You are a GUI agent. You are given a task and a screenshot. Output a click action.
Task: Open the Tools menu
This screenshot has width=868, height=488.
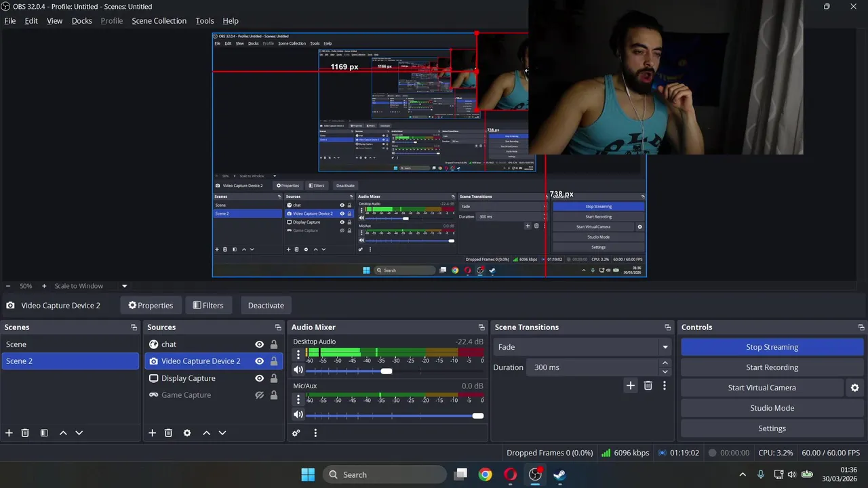205,21
